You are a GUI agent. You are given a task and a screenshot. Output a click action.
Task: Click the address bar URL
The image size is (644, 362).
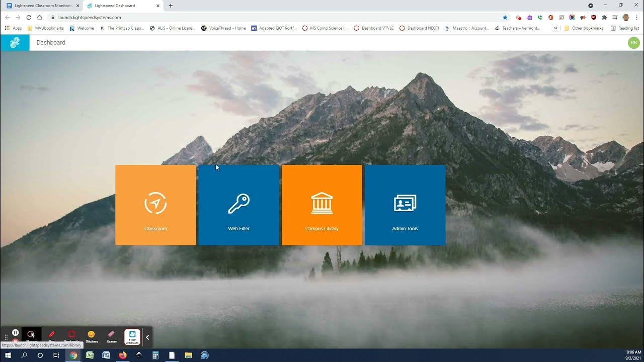tap(90, 17)
